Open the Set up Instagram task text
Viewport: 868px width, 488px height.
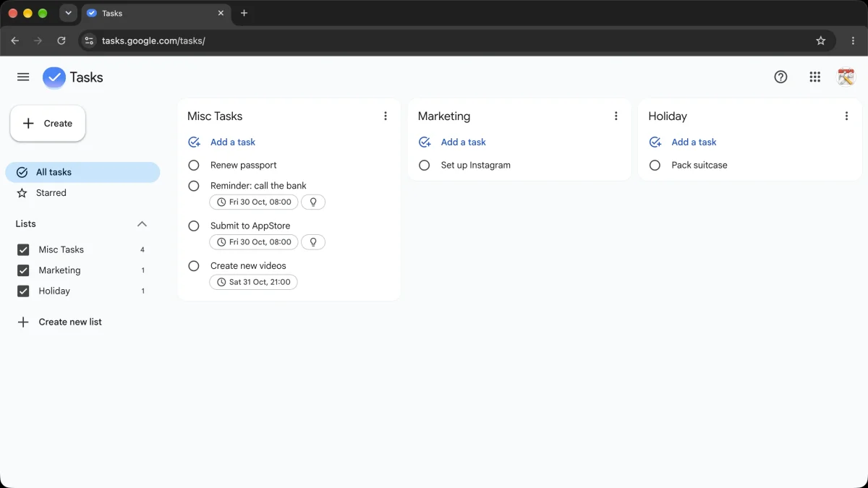(476, 165)
